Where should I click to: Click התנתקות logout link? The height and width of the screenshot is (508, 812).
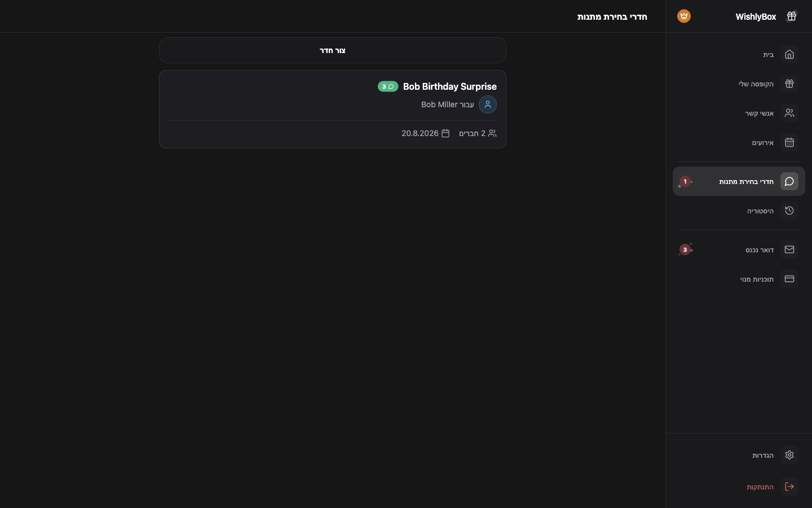point(760,487)
